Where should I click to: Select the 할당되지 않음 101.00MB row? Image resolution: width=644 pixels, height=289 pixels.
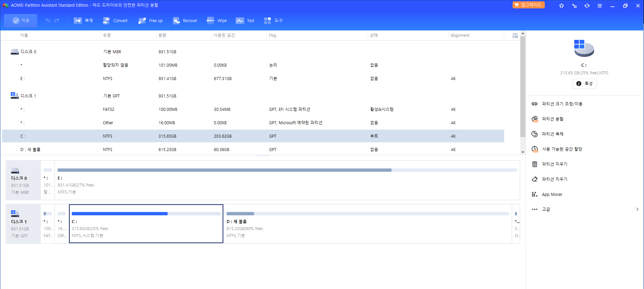(253, 65)
